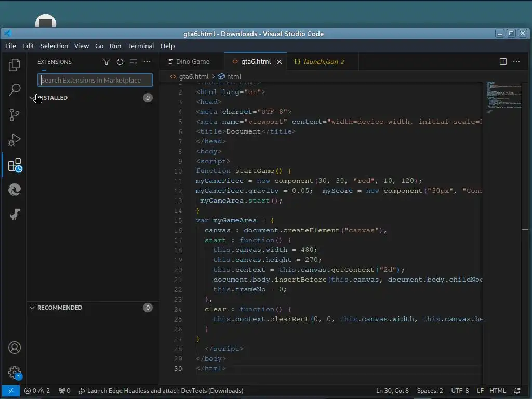The width and height of the screenshot is (532, 399).
Task: Open the Help menu
Action: coord(168,46)
